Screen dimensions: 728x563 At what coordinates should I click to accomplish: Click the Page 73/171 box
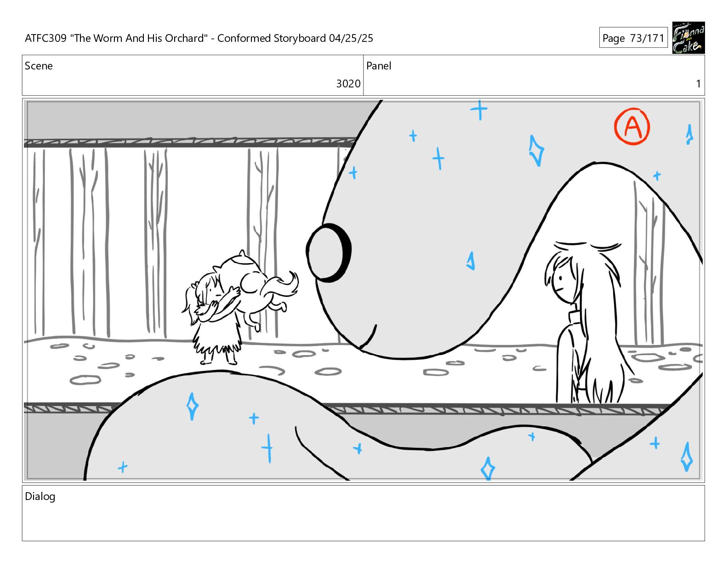coord(633,38)
